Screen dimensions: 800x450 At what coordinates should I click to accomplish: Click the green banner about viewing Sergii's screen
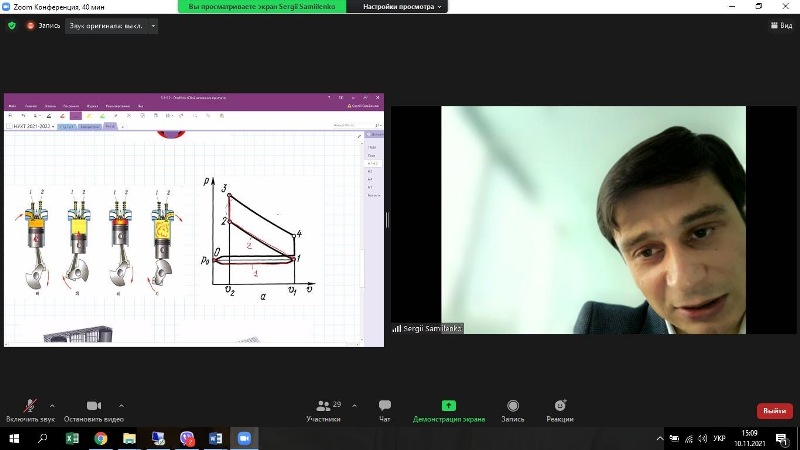(x=262, y=7)
